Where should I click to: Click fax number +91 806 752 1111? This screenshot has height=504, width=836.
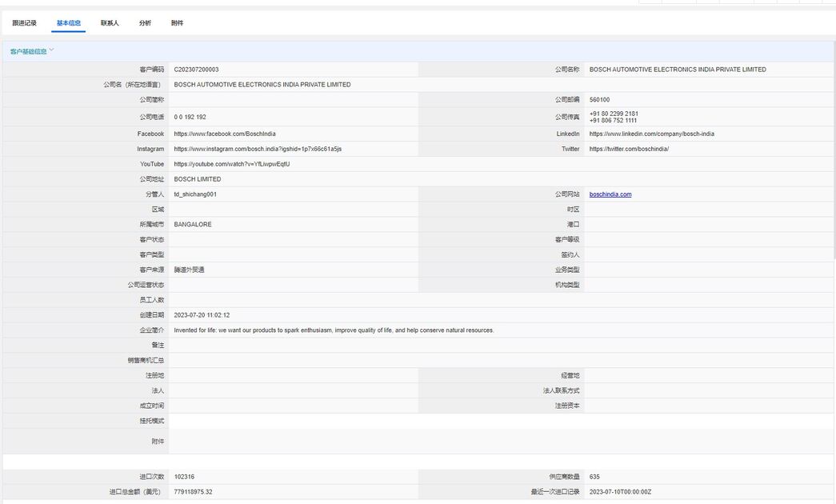613,121
